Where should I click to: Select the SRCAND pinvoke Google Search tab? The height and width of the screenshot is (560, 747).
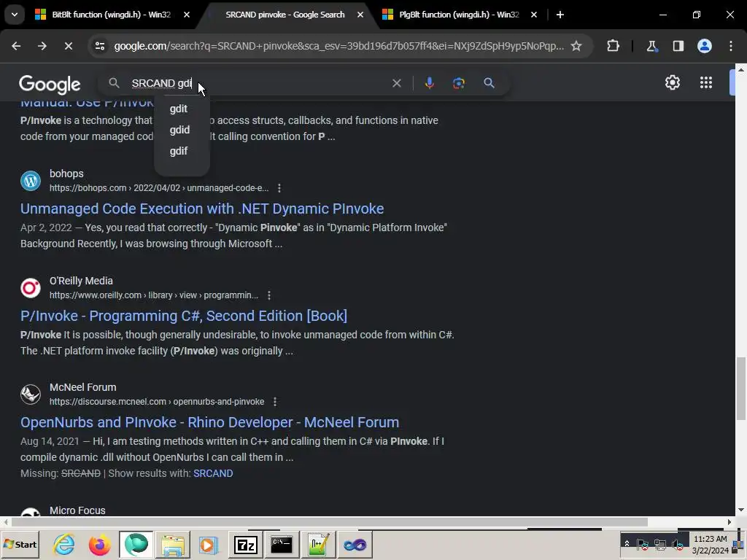click(285, 15)
